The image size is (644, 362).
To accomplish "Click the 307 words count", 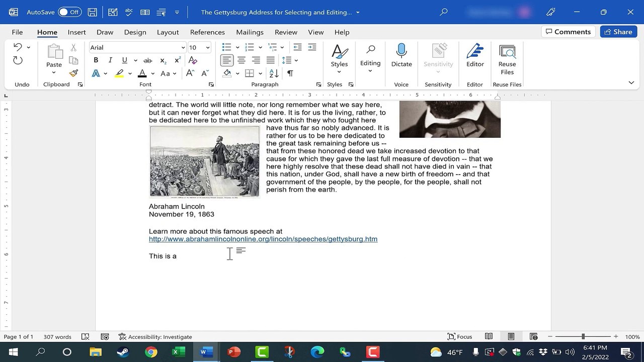I will [57, 337].
